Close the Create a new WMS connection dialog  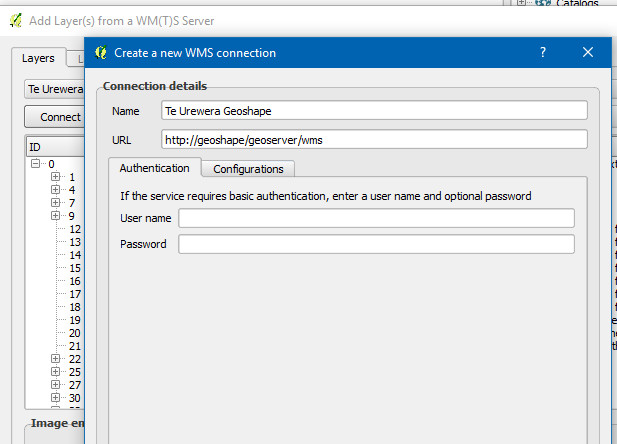588,52
